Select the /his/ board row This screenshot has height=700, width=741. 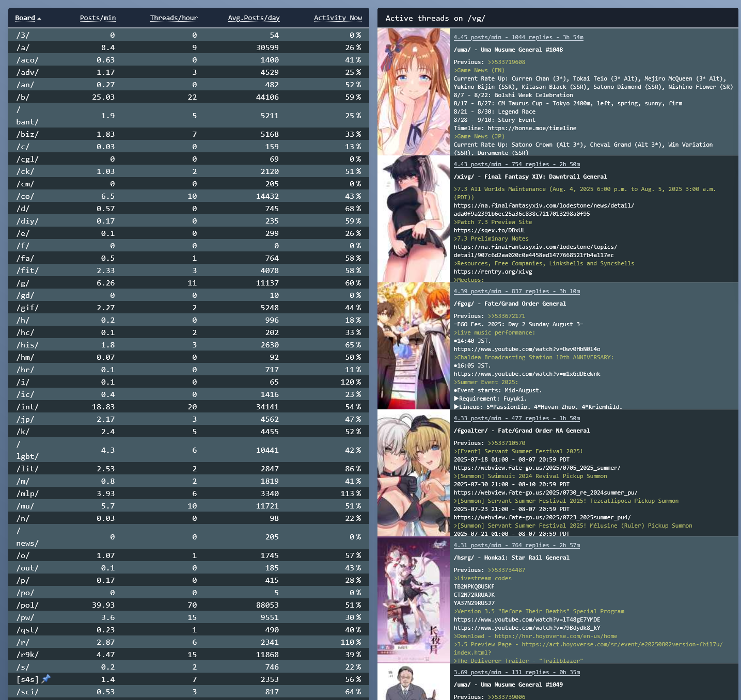188,345
